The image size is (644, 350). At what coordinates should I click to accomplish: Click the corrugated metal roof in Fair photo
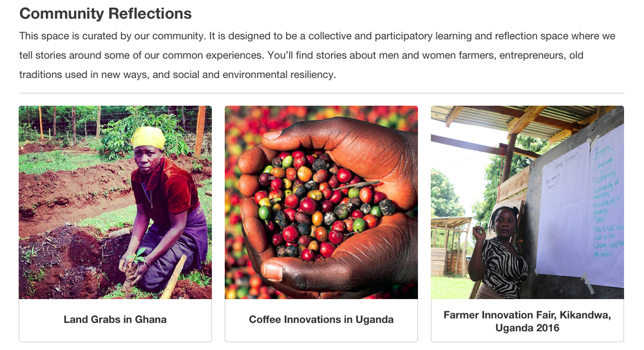click(489, 118)
